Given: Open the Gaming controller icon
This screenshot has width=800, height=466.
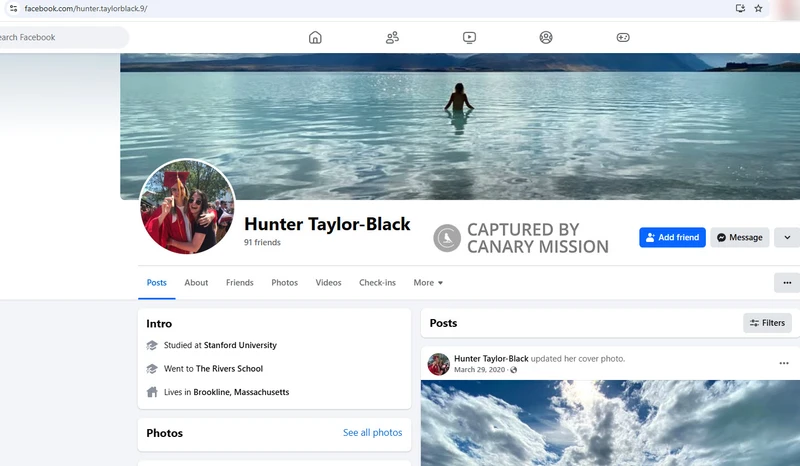Looking at the screenshot, I should (623, 37).
